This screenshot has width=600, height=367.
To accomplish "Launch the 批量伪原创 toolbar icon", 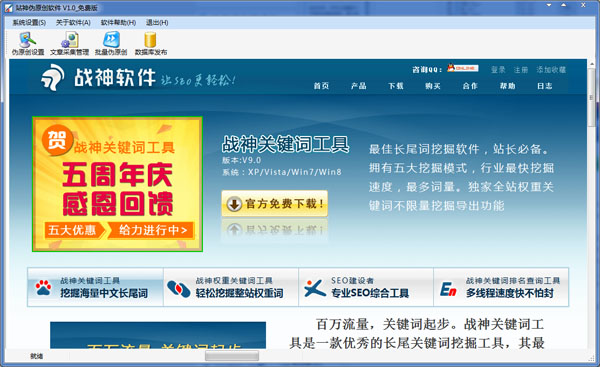I will coord(111,44).
